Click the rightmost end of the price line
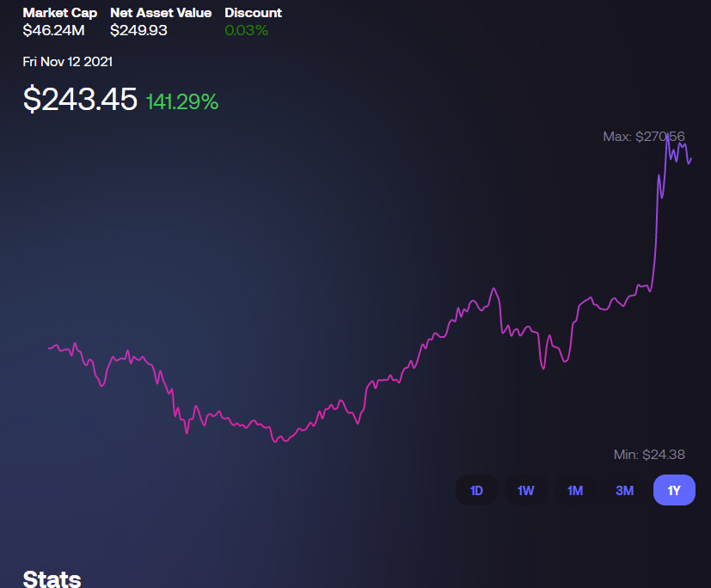Image resolution: width=711 pixels, height=588 pixels. click(x=691, y=157)
